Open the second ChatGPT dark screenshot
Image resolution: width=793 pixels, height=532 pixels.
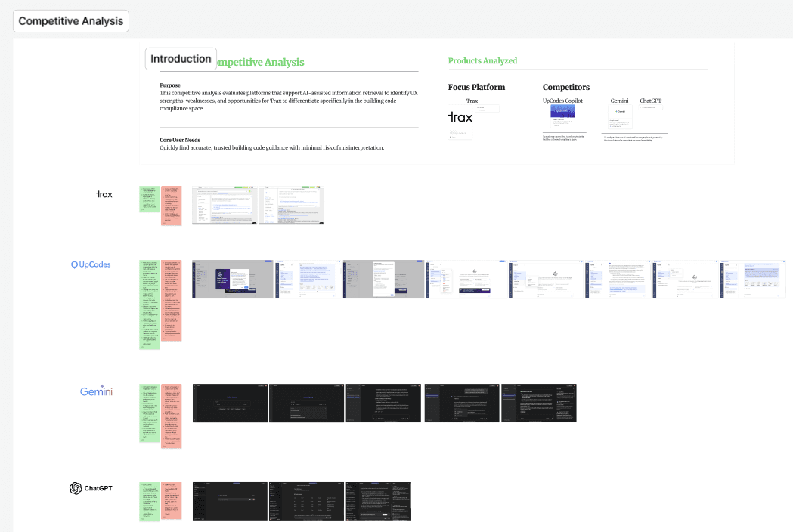click(x=306, y=501)
